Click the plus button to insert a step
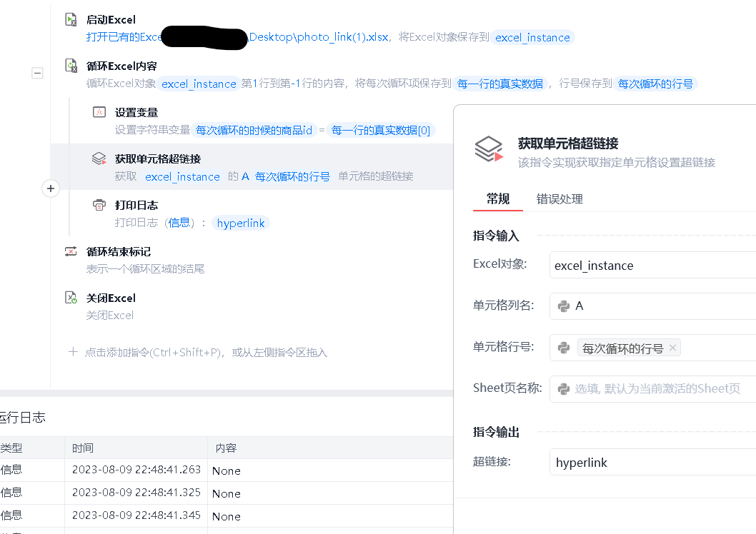Image resolution: width=756 pixels, height=534 pixels. click(50, 188)
